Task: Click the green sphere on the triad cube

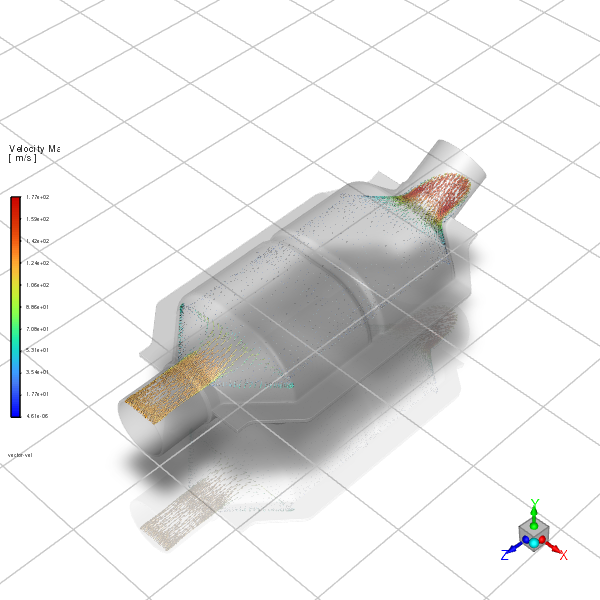Action: click(x=534, y=524)
